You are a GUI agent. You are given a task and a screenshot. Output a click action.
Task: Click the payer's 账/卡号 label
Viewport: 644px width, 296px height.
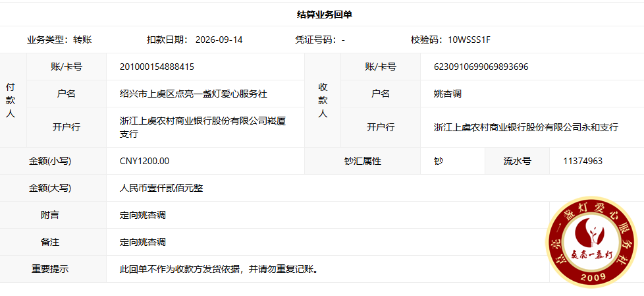point(67,67)
